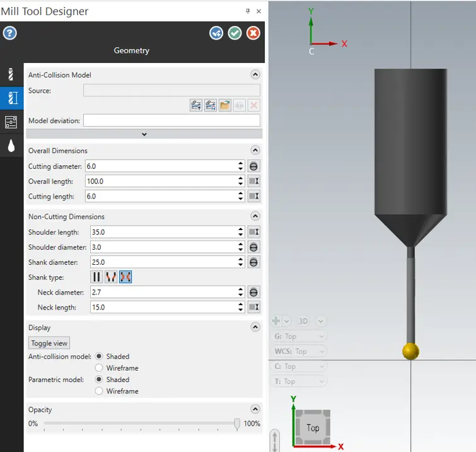Screen dimensions: 476x452
Task: Collapse the Overall Dimensions section
Action: 255,150
